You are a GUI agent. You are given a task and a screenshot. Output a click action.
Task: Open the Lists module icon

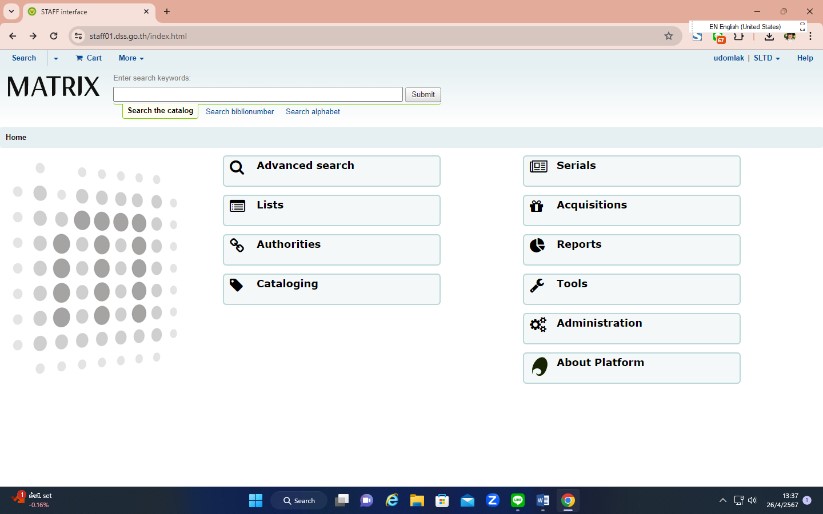[x=237, y=206]
